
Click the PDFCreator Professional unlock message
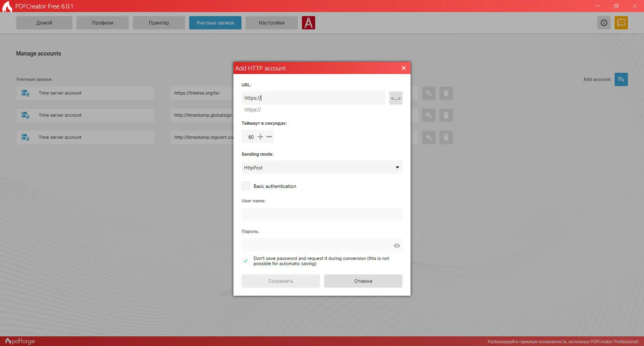point(563,342)
